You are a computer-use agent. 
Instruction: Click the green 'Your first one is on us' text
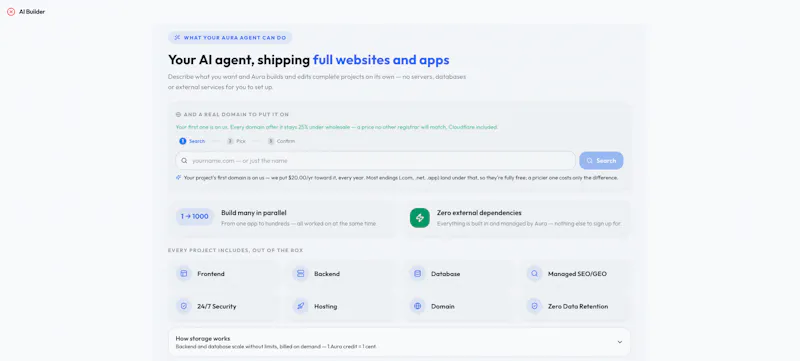[337, 127]
